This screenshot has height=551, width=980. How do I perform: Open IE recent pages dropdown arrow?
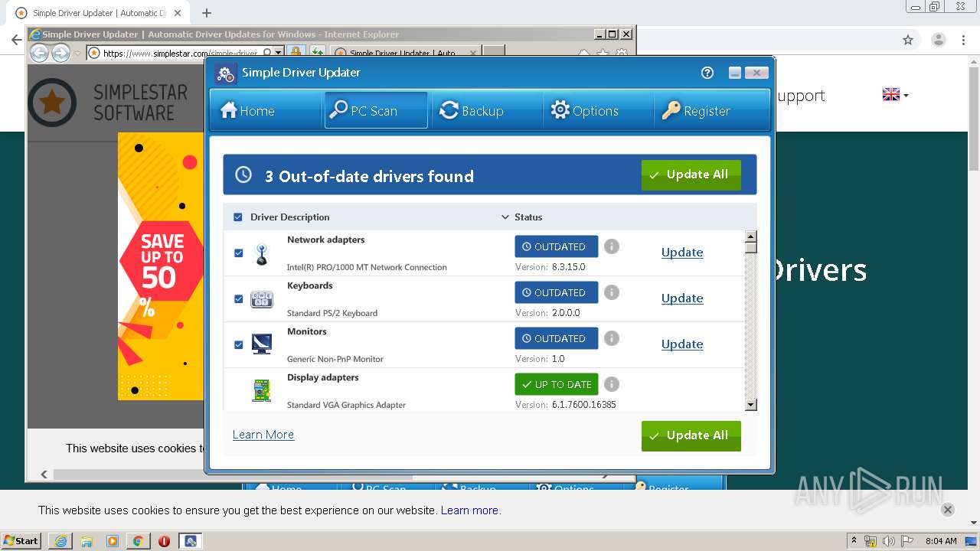(77, 53)
